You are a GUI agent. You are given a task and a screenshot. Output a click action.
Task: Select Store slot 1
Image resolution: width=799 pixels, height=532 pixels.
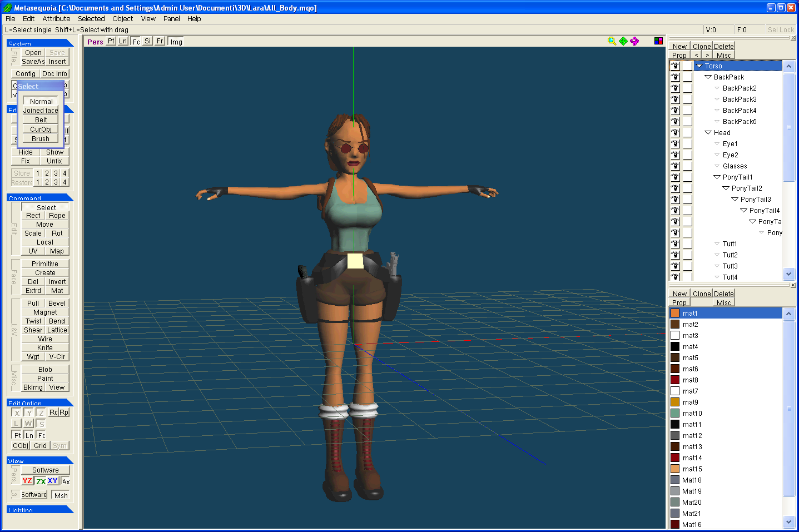point(38,173)
